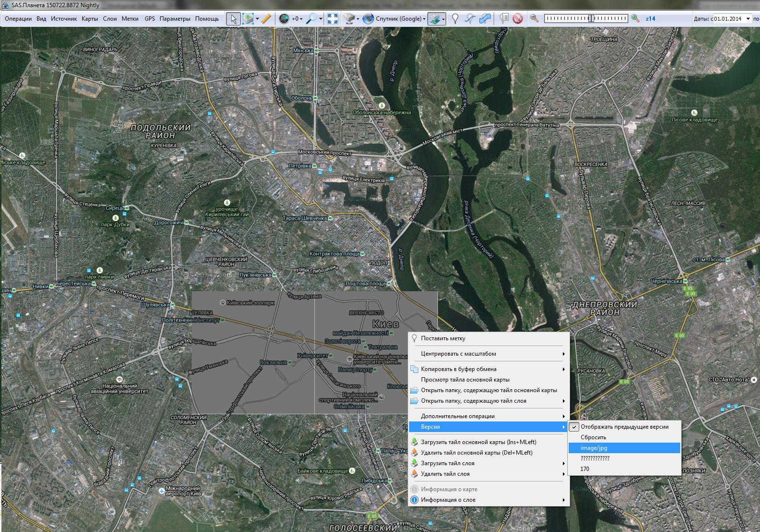Choose 'Сбросить' in the version submenu
Screen dimensions: 760x532
593,437
